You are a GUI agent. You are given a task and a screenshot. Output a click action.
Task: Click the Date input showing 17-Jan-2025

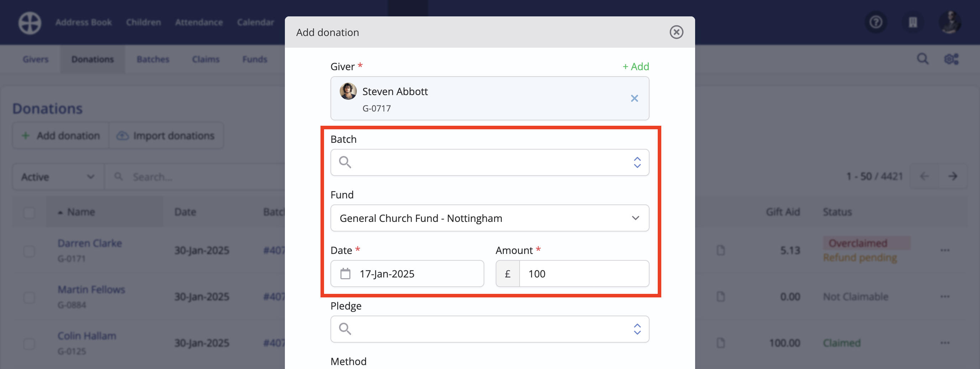407,274
